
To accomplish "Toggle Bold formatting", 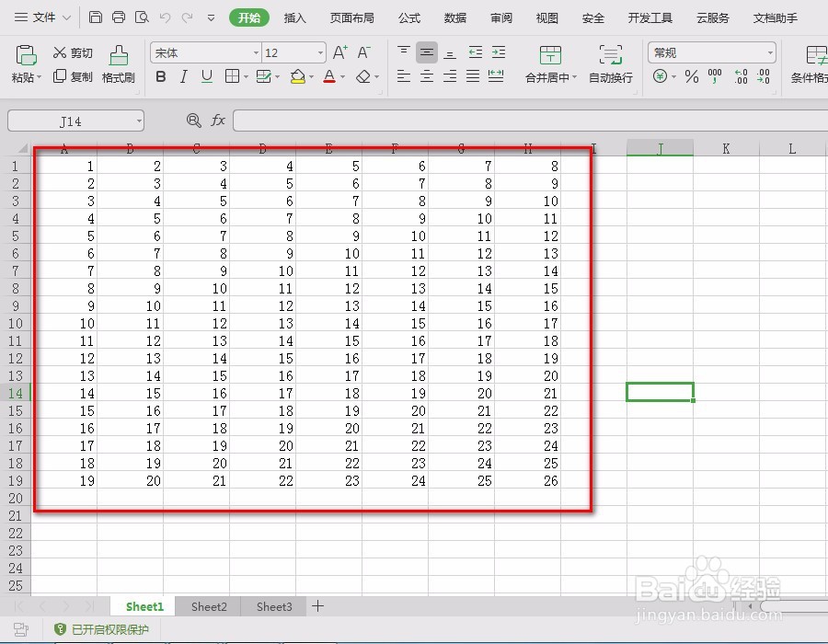I will click(161, 77).
